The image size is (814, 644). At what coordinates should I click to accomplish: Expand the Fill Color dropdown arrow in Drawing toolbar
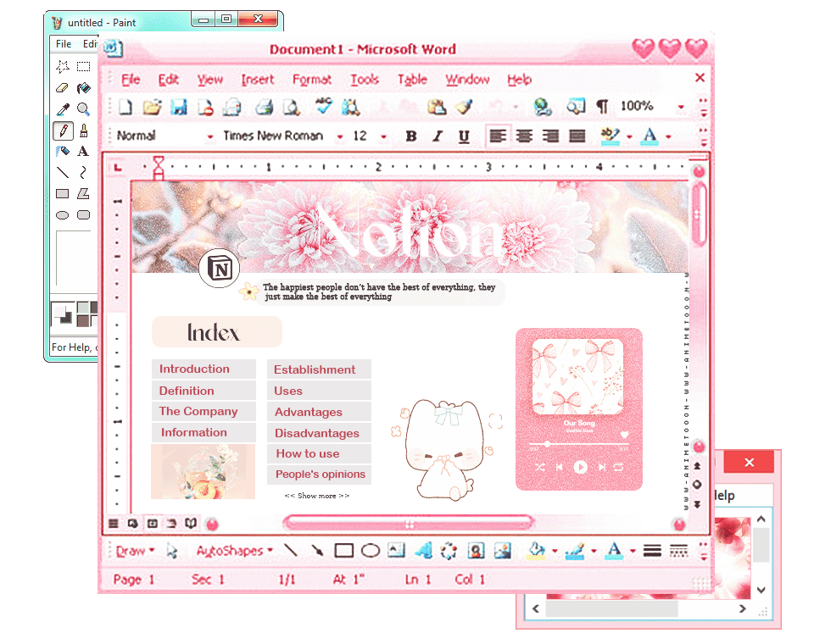555,551
